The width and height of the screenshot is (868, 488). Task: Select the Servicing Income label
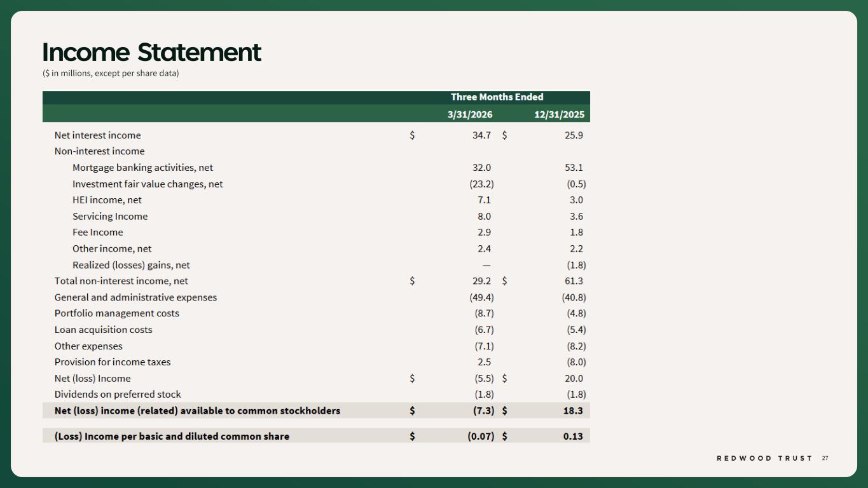110,217
